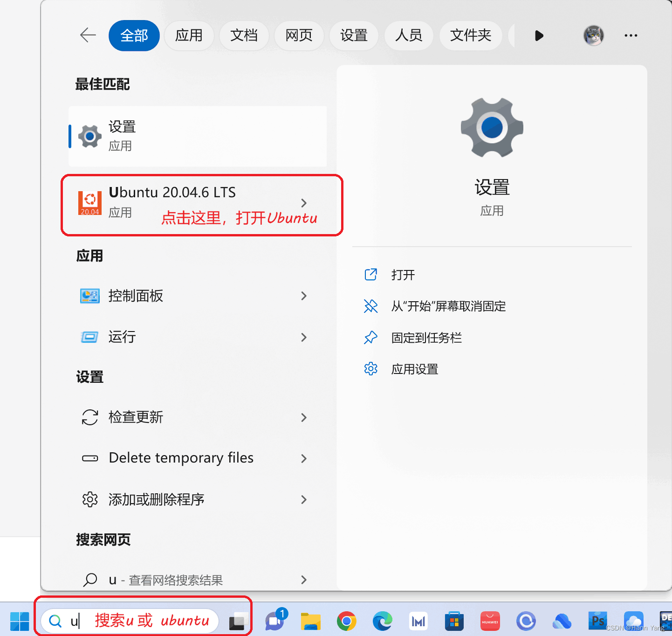Click the large Settings gear in the details pane
The height and width of the screenshot is (636, 672).
492,127
